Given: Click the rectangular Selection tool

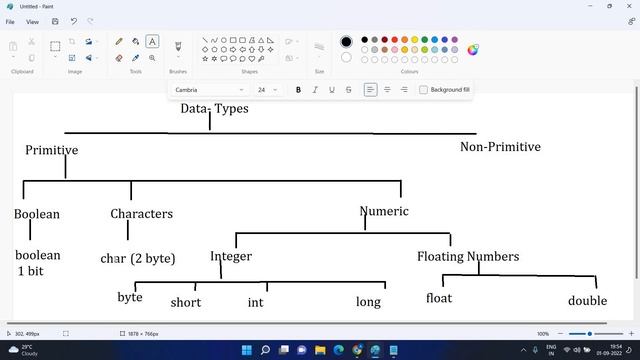Looking at the screenshot, I should [55, 46].
